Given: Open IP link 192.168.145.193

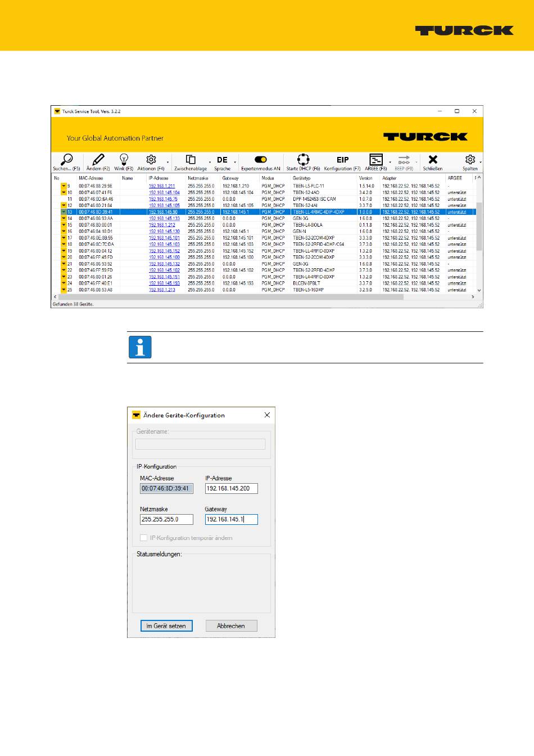Looking at the screenshot, I should (164, 283).
